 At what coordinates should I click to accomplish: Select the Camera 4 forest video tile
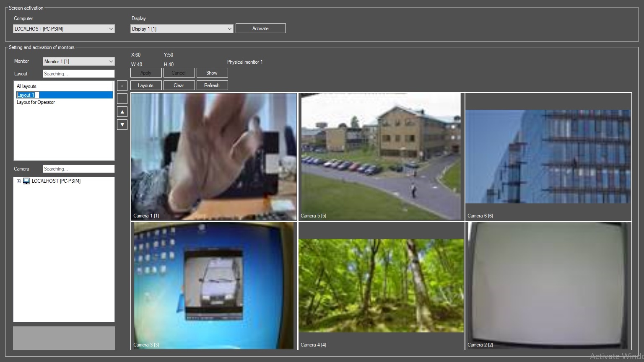tap(381, 285)
